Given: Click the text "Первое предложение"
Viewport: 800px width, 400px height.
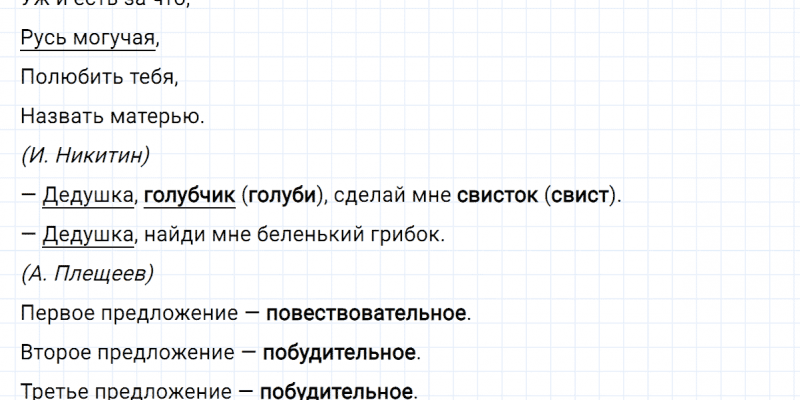Looking at the screenshot, I should coord(126,313).
